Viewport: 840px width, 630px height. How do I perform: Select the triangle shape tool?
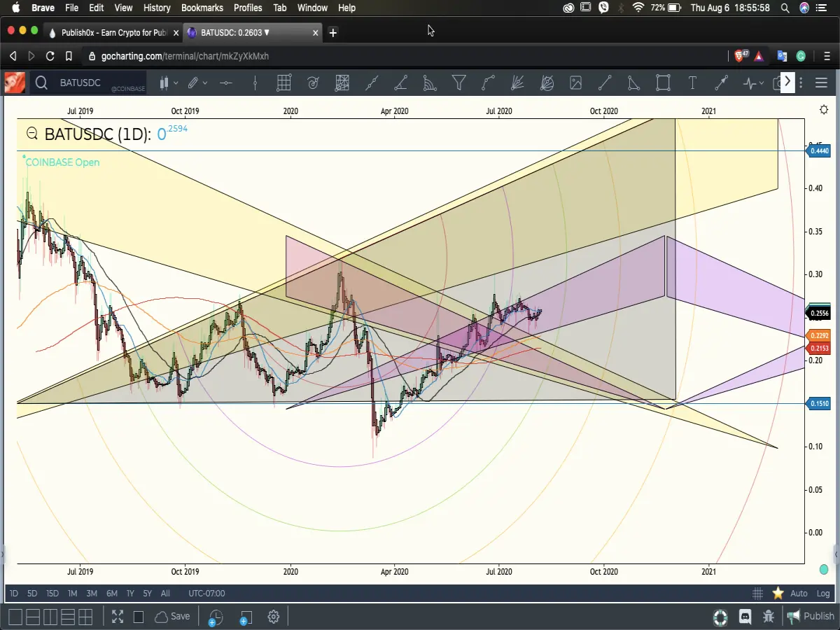pos(633,83)
